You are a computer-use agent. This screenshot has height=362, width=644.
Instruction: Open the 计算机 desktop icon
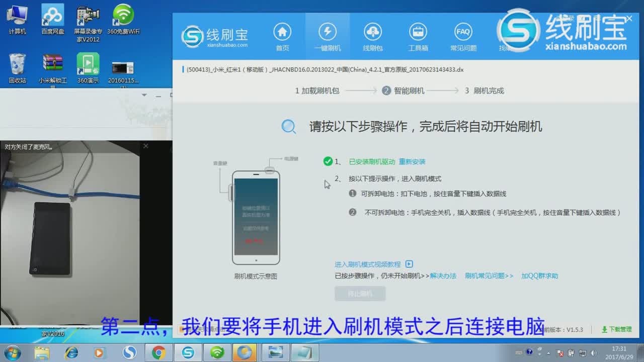pyautogui.click(x=18, y=19)
